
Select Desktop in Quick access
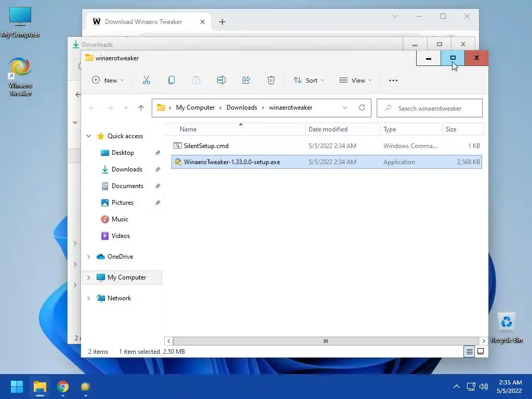point(123,153)
